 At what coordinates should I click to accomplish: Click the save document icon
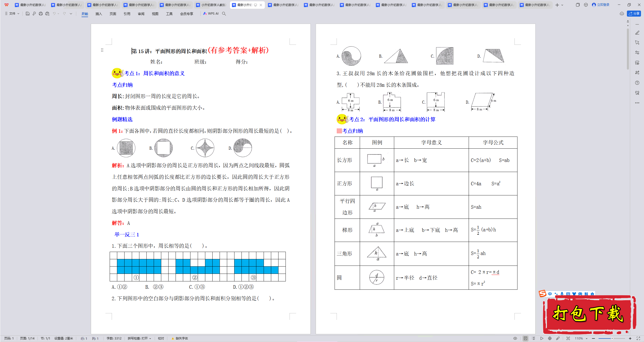coord(28,14)
